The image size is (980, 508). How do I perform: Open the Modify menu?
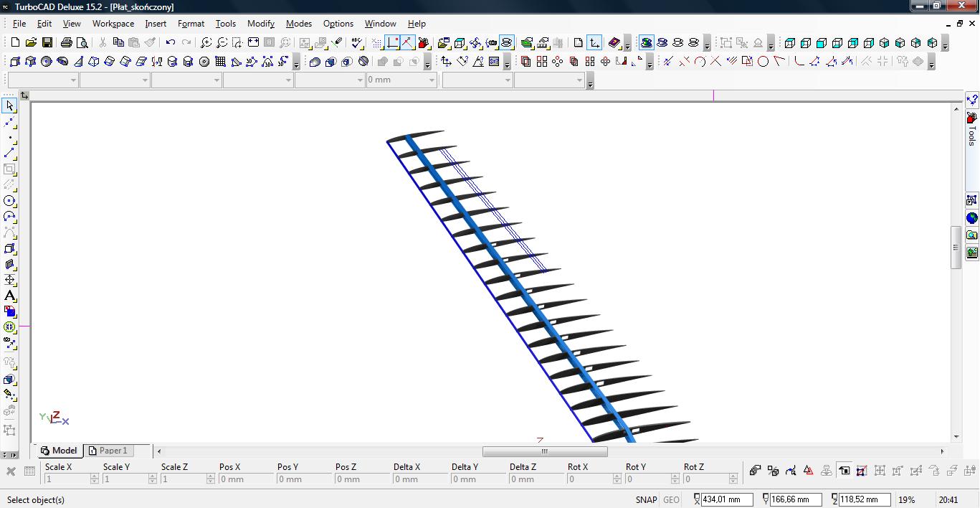click(261, 24)
